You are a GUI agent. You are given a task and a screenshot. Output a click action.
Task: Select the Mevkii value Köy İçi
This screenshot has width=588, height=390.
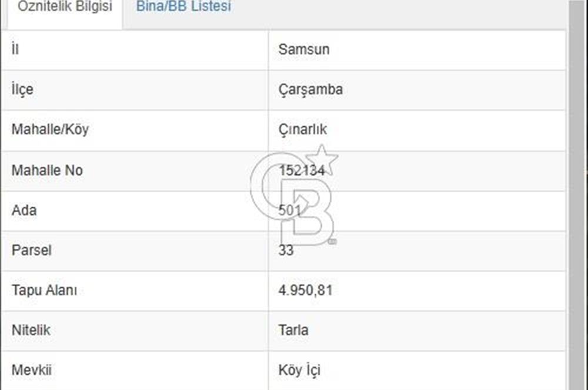click(299, 370)
